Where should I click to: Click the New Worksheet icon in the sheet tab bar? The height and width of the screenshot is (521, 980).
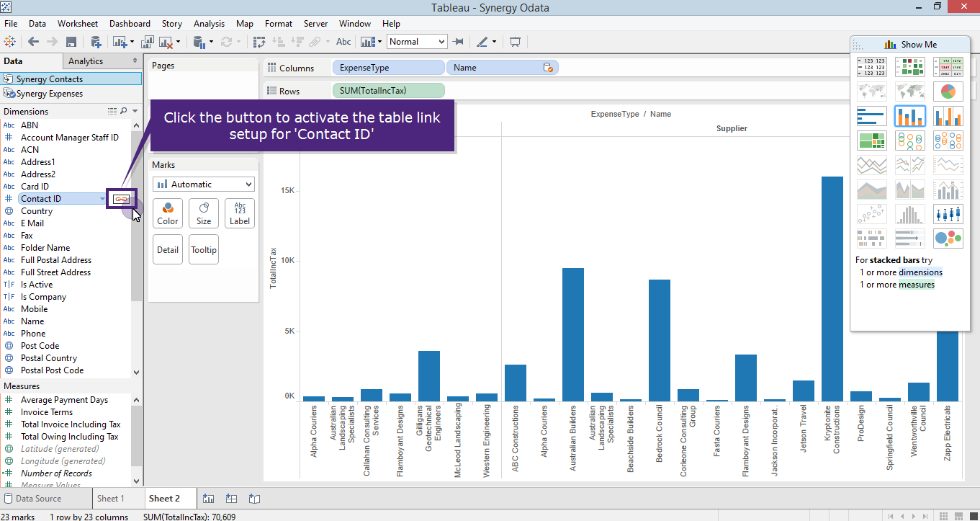pyautogui.click(x=208, y=498)
